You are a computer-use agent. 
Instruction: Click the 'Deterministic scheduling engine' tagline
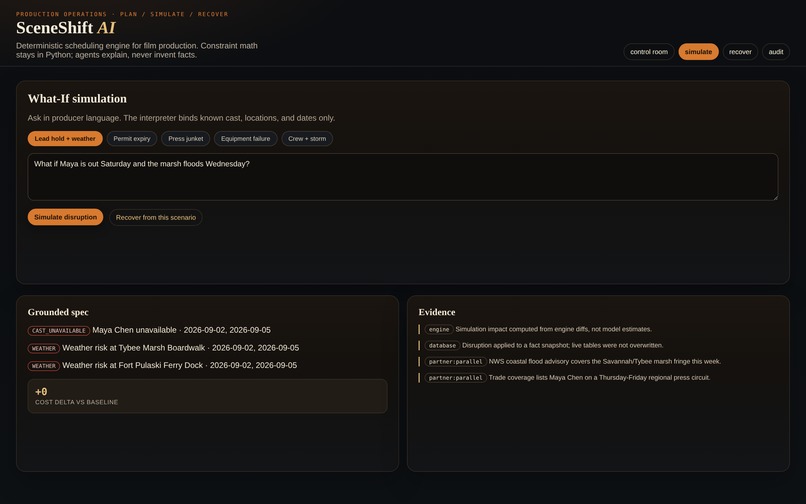click(x=137, y=50)
